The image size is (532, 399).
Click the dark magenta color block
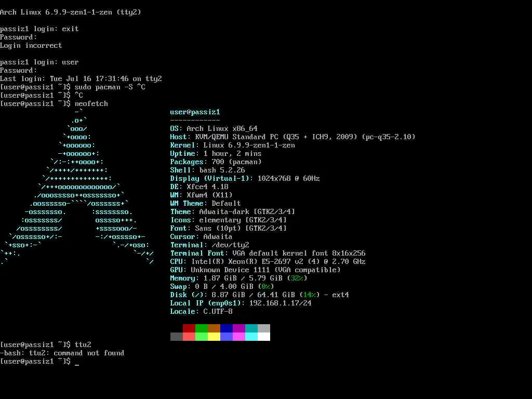click(239, 328)
